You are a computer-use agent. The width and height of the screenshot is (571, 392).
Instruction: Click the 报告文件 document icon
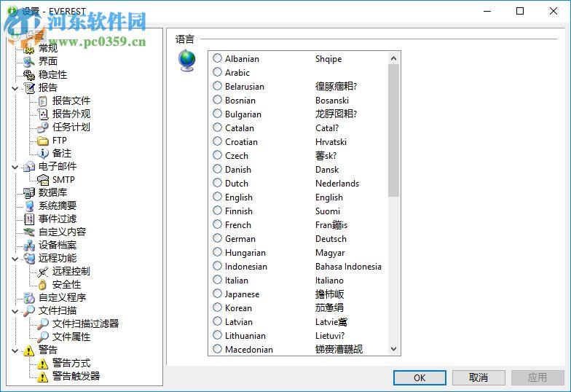(x=42, y=101)
